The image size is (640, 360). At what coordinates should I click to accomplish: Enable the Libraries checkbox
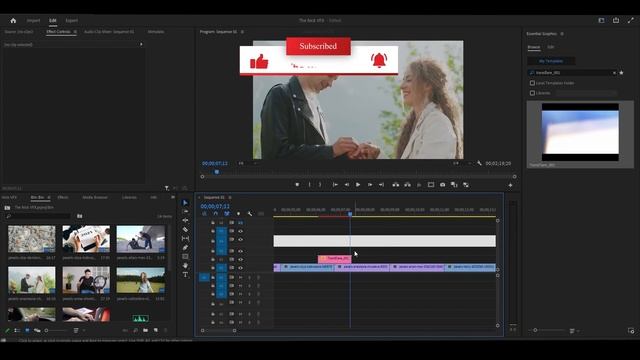tap(532, 93)
